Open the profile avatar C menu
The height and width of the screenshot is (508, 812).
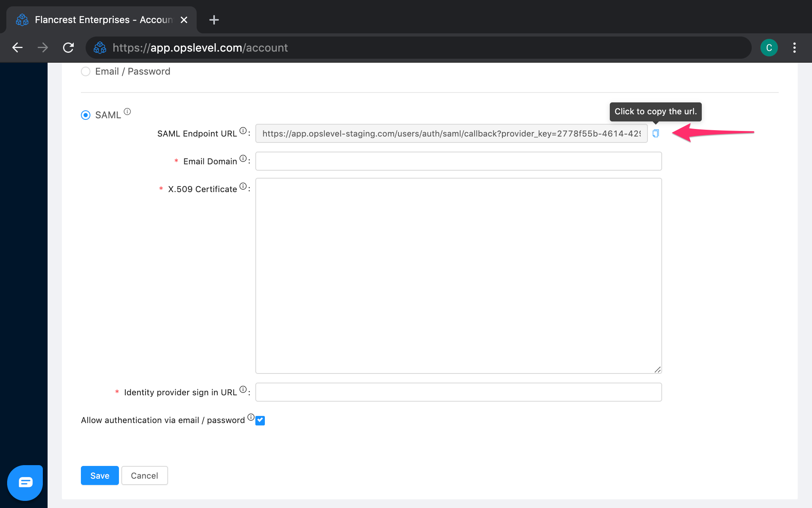click(769, 48)
